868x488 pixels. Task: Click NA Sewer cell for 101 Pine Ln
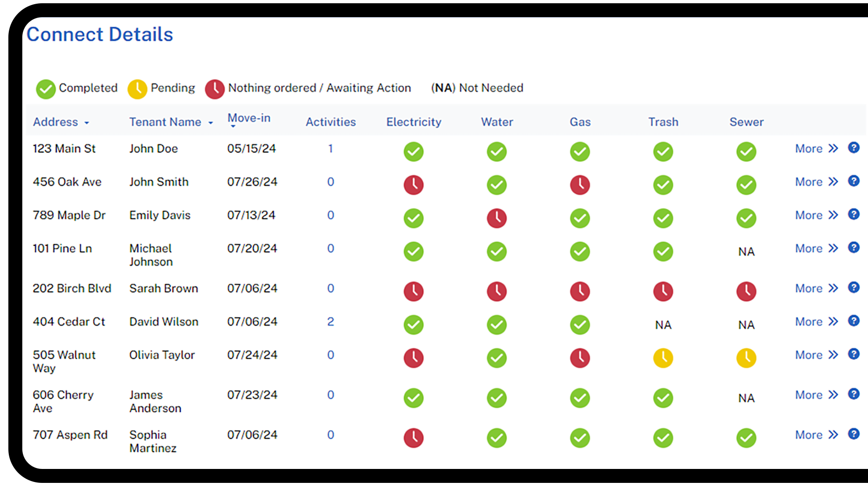746,252
